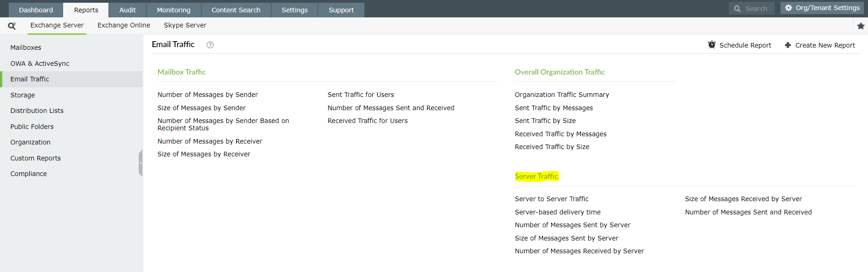Collapse the left sidebar panel handle

coord(141,163)
